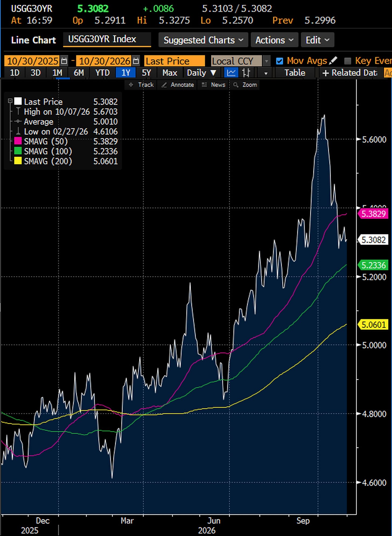Enable the Key Events checkbox
The image size is (392, 536).
coord(348,61)
